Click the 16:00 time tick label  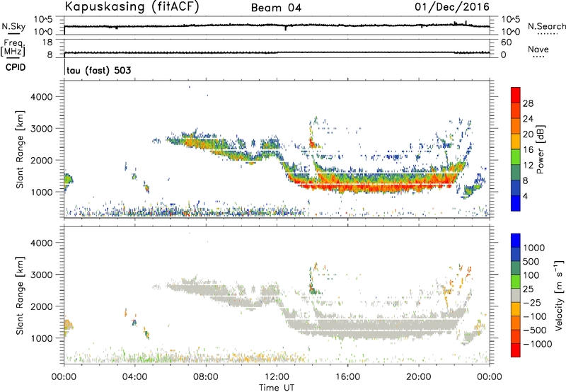[x=347, y=377]
